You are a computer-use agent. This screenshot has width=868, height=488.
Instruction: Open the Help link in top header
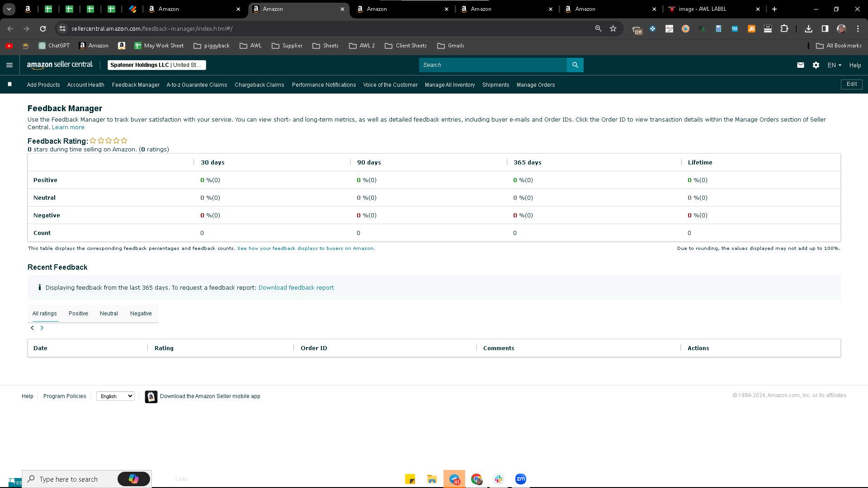coord(855,65)
